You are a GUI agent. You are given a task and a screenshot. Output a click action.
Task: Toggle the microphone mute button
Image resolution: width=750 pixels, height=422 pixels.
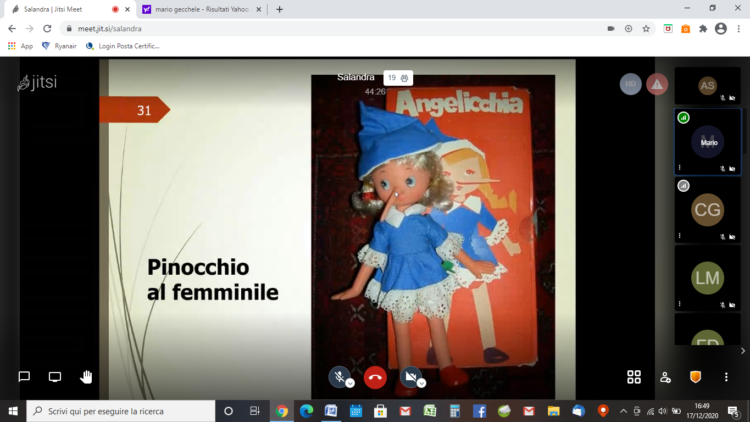[x=339, y=377]
